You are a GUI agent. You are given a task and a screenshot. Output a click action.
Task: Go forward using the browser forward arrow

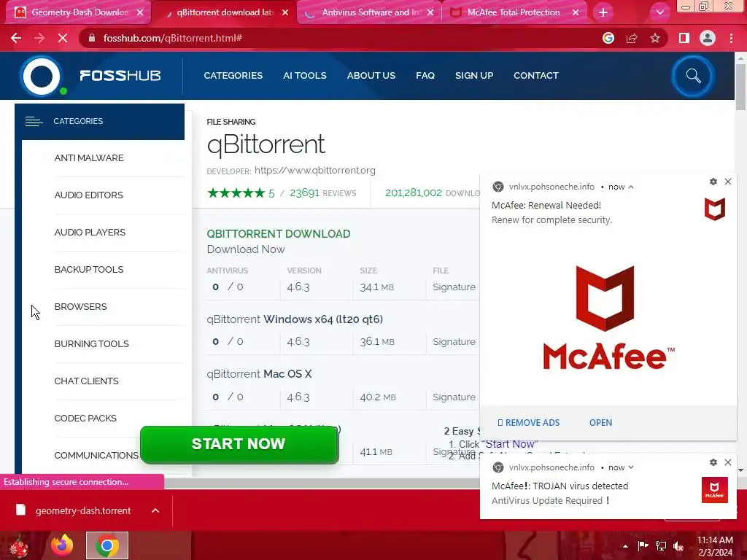coord(39,38)
